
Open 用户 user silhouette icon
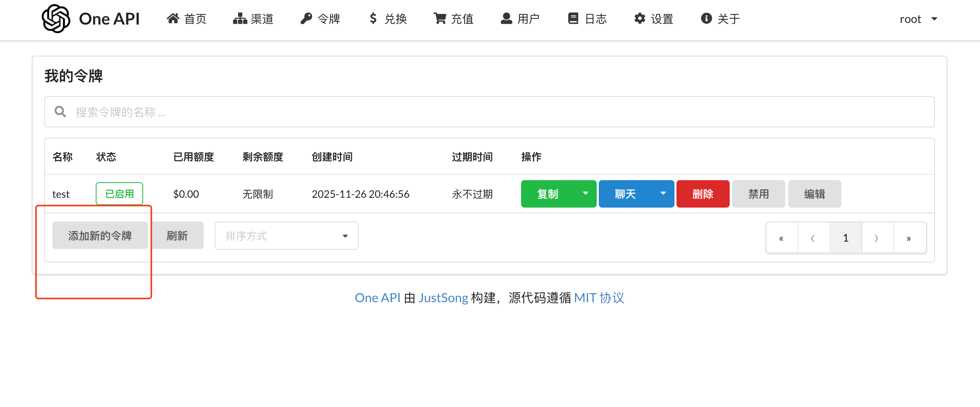506,18
